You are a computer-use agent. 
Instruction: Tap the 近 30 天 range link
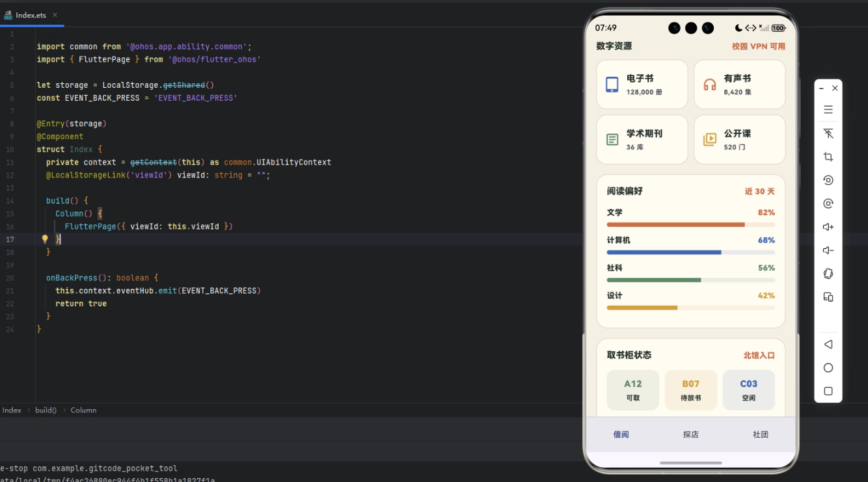[x=760, y=191]
